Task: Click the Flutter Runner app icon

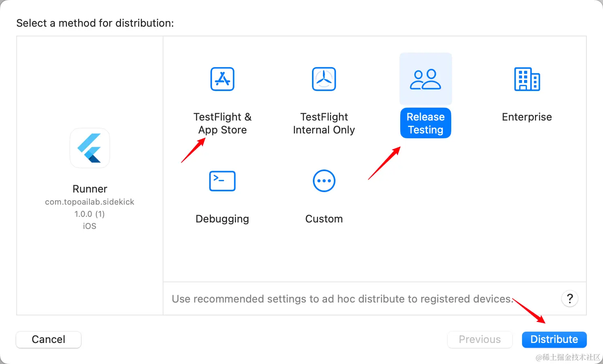Action: [x=90, y=148]
